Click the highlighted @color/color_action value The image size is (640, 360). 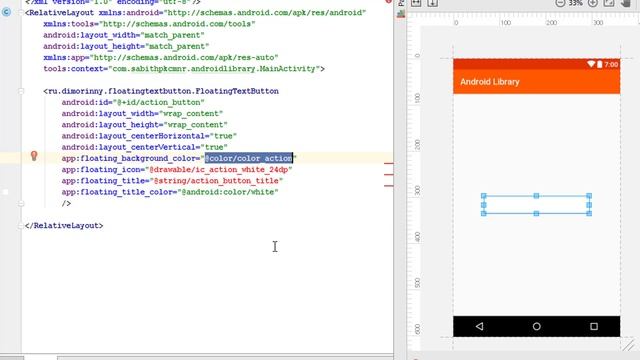coord(249,158)
